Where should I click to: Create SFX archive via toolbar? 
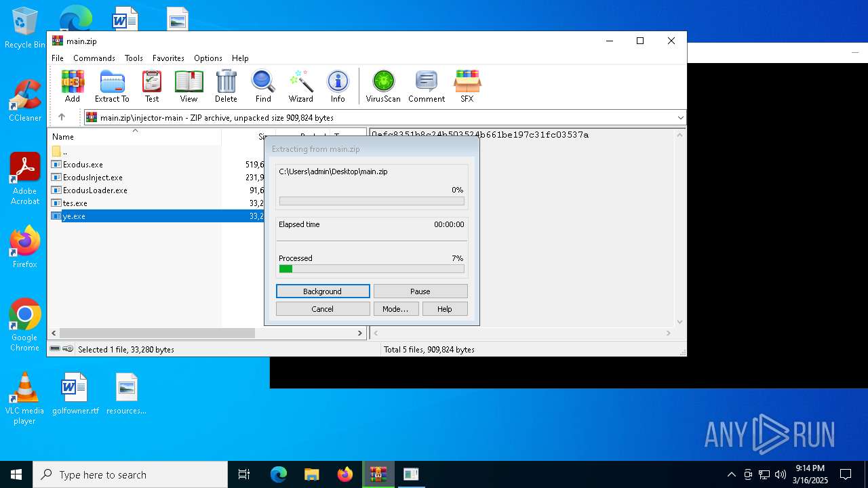(467, 86)
